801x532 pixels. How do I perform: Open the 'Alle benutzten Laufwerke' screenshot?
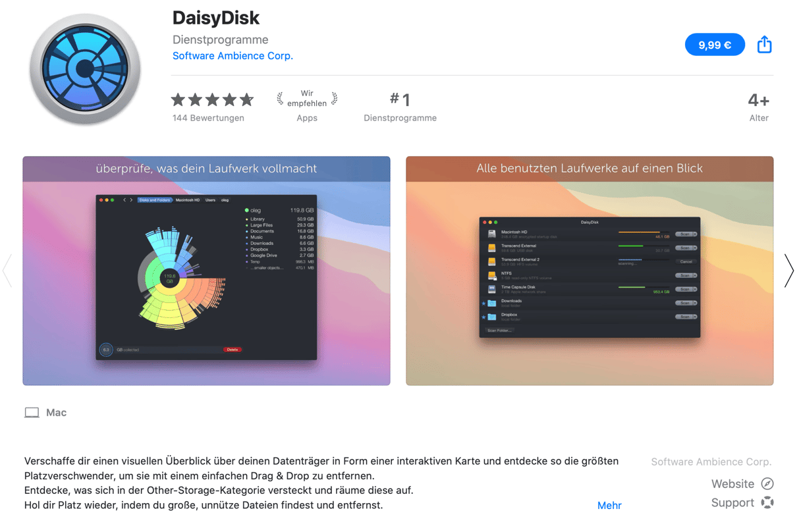pos(590,271)
